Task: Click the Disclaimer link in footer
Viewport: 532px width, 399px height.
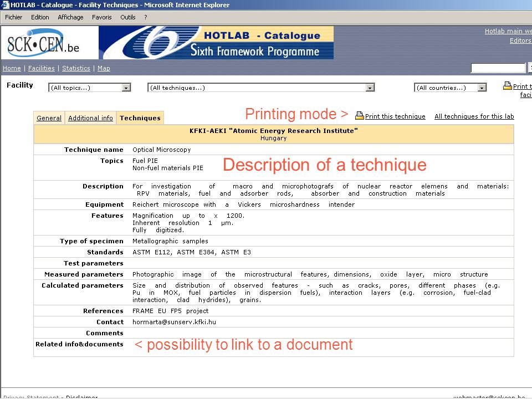Action: coord(82,397)
